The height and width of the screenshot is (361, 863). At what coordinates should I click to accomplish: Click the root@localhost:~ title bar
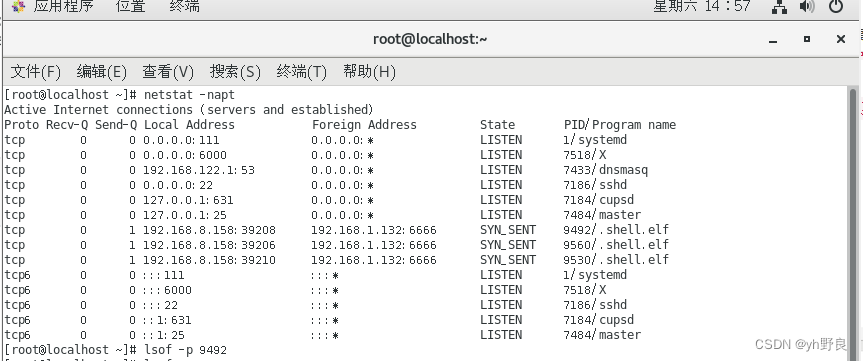(x=430, y=39)
